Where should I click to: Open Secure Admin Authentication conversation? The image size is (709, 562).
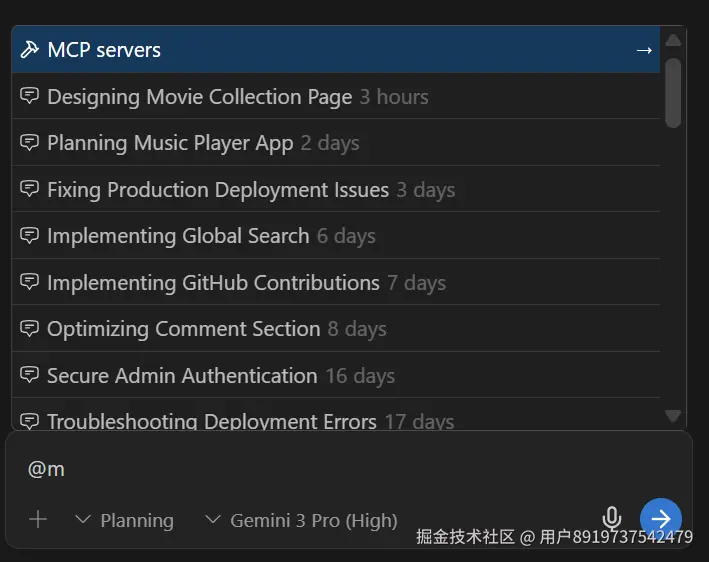tap(182, 376)
